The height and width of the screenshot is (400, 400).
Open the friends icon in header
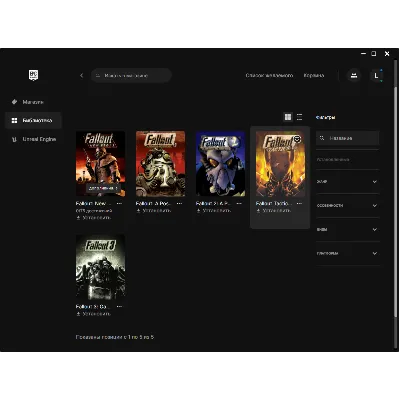(x=354, y=75)
